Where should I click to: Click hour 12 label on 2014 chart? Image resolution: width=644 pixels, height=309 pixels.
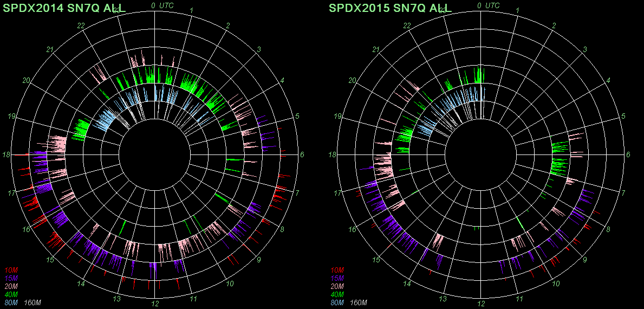pyautogui.click(x=155, y=304)
